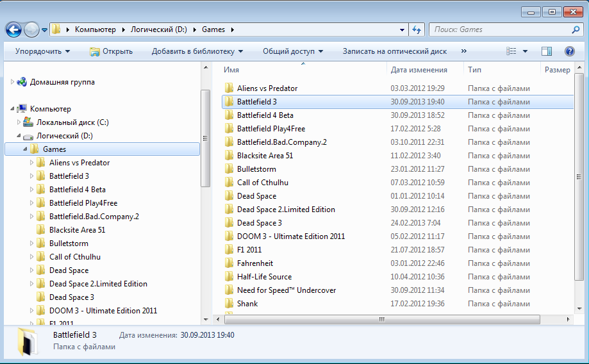This screenshot has height=364, width=589.
Task: Open the Упорядочить menu
Action: point(42,51)
